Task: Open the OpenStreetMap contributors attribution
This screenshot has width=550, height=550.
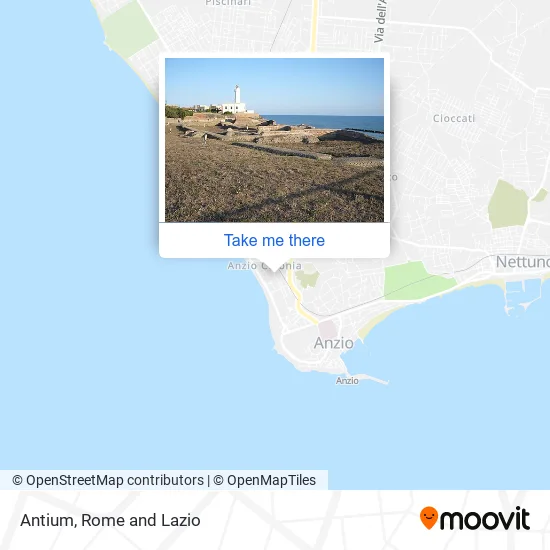Action: point(108,480)
